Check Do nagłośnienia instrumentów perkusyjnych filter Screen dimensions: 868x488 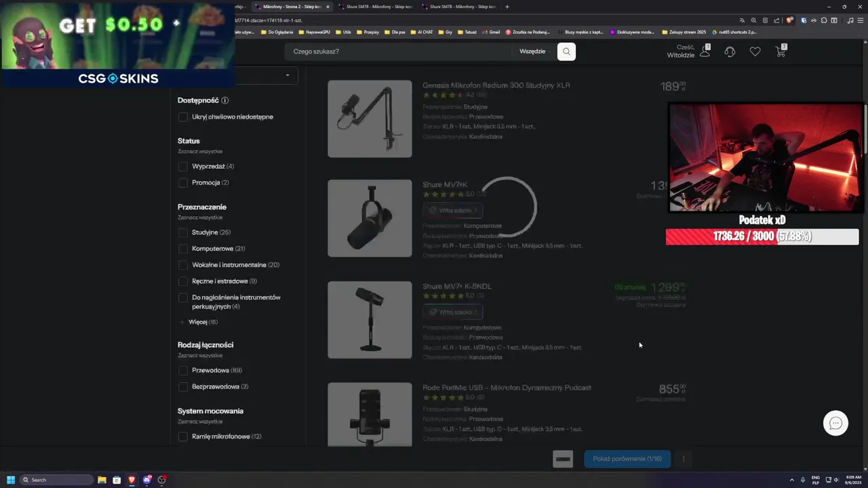click(x=182, y=298)
